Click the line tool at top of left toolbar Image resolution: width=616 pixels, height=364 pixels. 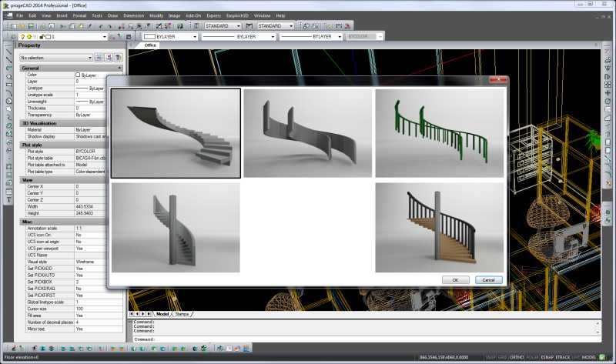point(8,51)
